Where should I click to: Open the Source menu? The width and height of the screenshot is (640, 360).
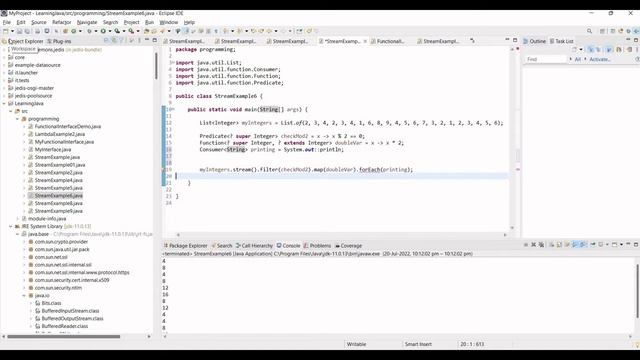[x=39, y=22]
